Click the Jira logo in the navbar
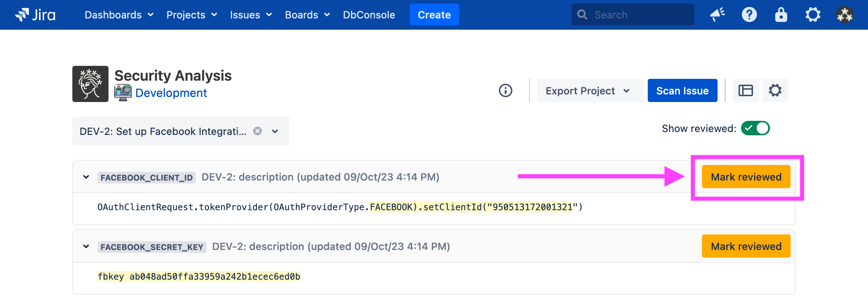Viewport: 868px width, 297px height. point(35,15)
